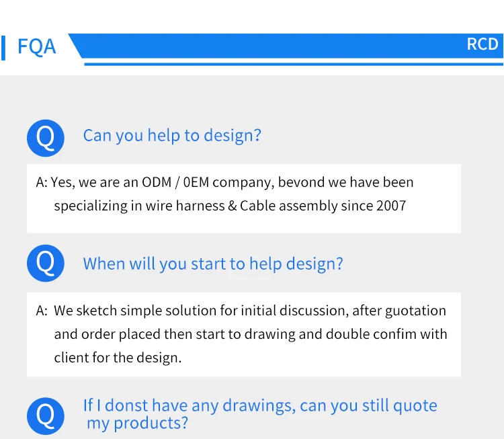
Task: Click the blue header banner strip
Action: click(286, 46)
